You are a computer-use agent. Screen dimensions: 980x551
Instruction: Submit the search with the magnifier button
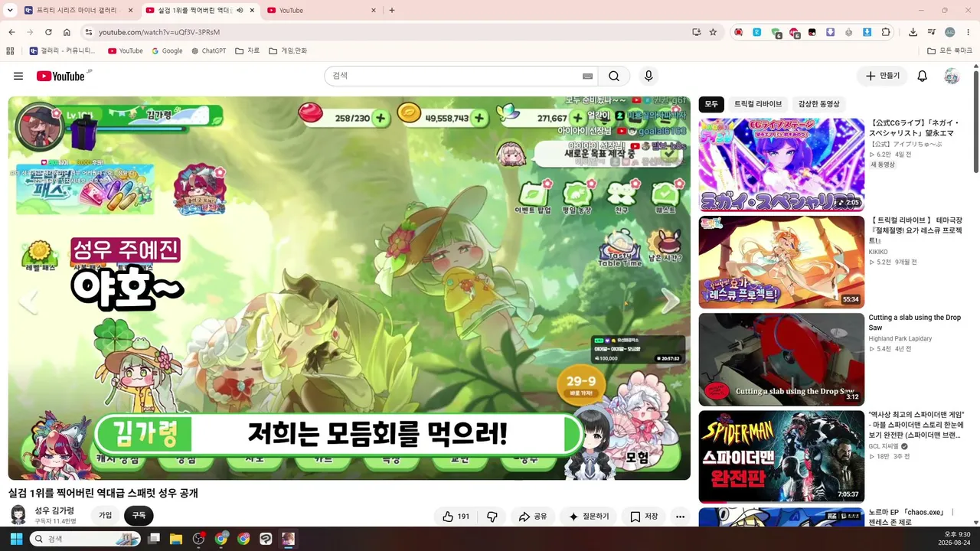click(x=614, y=76)
